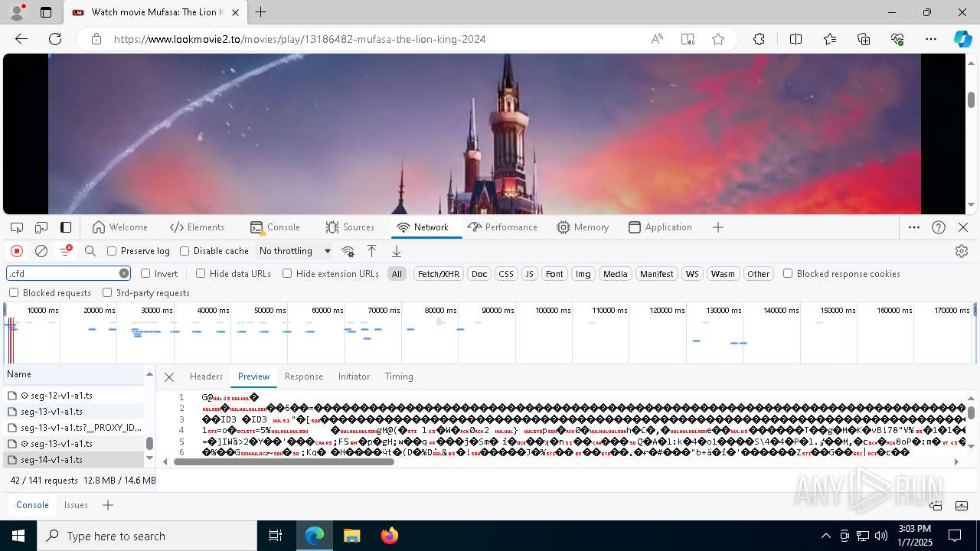
Task: Check Blocked response cookies
Action: coord(788,273)
